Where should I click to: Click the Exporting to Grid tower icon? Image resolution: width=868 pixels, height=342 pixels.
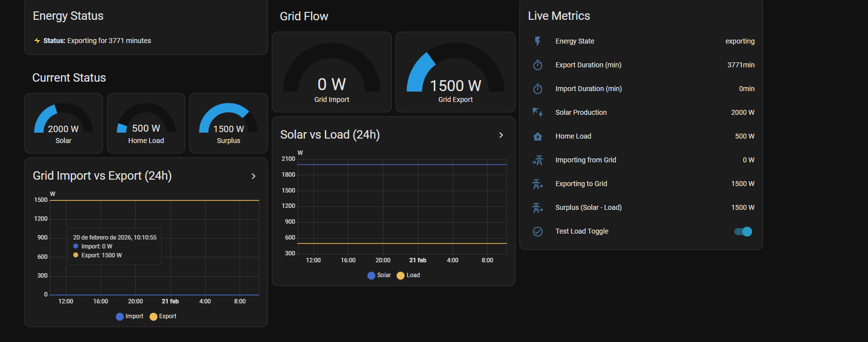(538, 184)
